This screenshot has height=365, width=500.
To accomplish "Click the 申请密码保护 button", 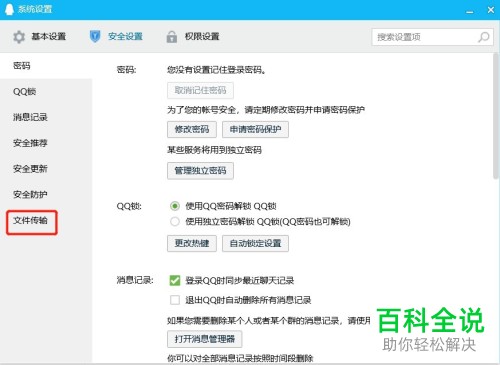I will pos(255,129).
